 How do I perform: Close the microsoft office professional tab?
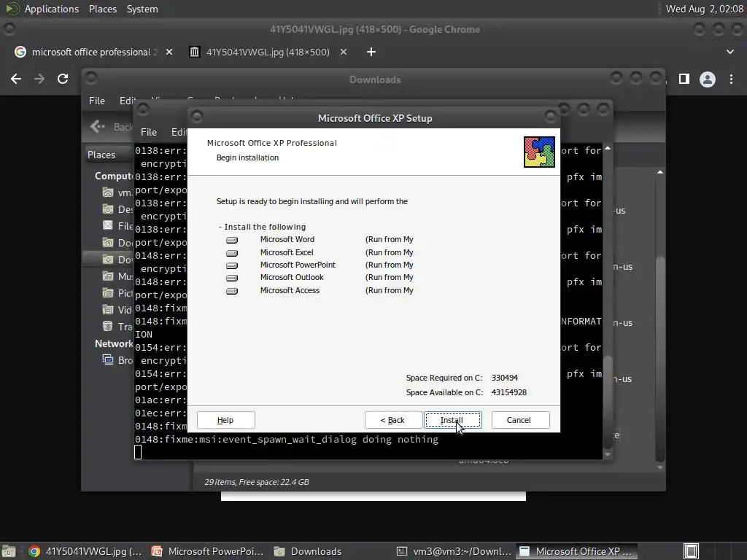click(x=169, y=52)
